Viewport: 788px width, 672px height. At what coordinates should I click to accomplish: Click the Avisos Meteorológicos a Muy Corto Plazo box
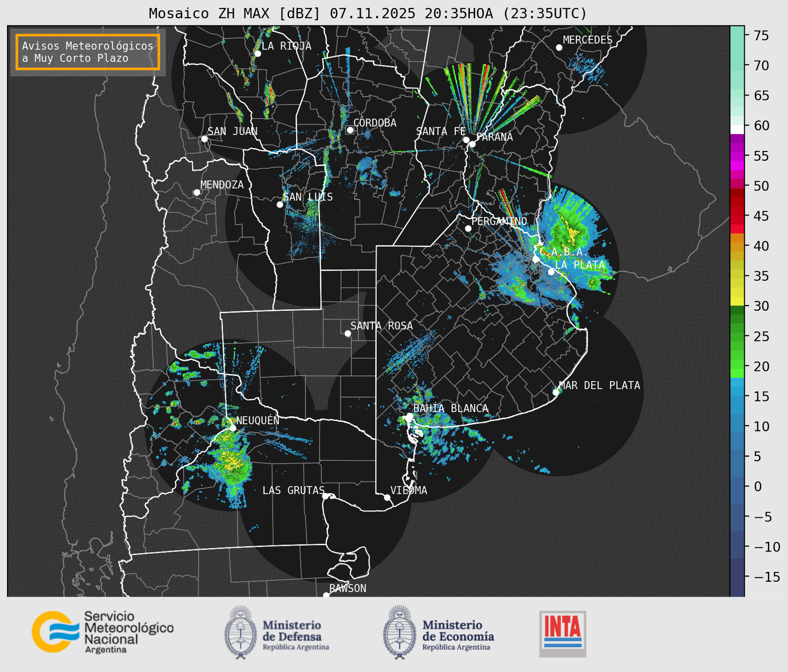tap(88, 52)
